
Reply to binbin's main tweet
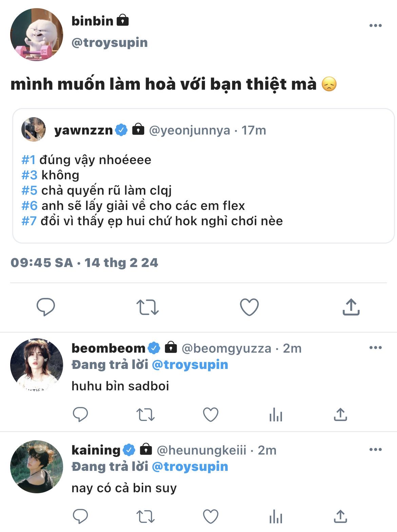pyautogui.click(x=45, y=307)
